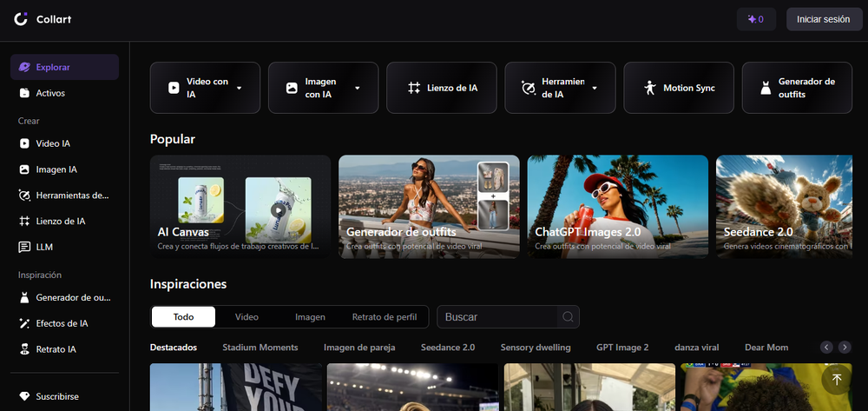Click the back-to-top arrow button
This screenshot has height=411, width=868.
point(837,380)
